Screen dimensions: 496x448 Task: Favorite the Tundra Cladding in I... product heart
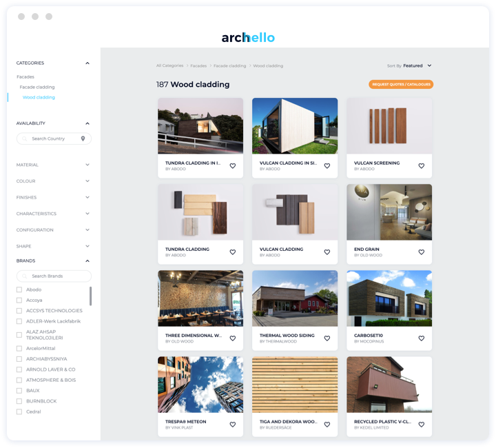[x=233, y=166]
